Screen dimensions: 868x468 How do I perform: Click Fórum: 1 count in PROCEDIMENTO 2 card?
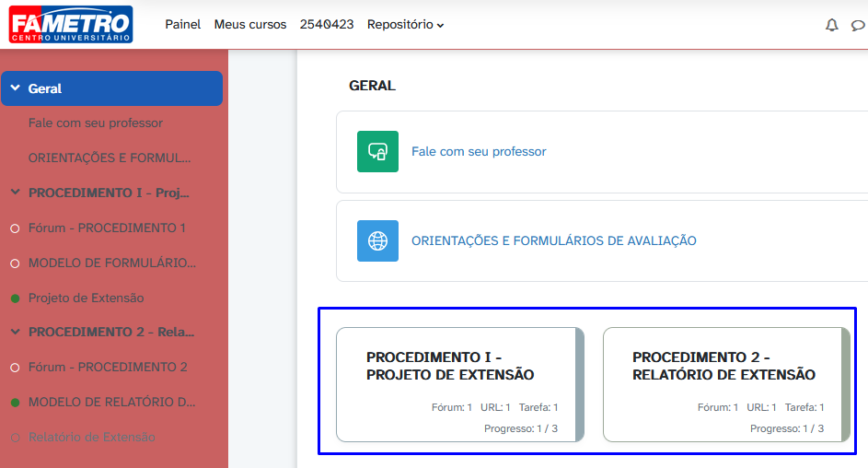tap(718, 407)
